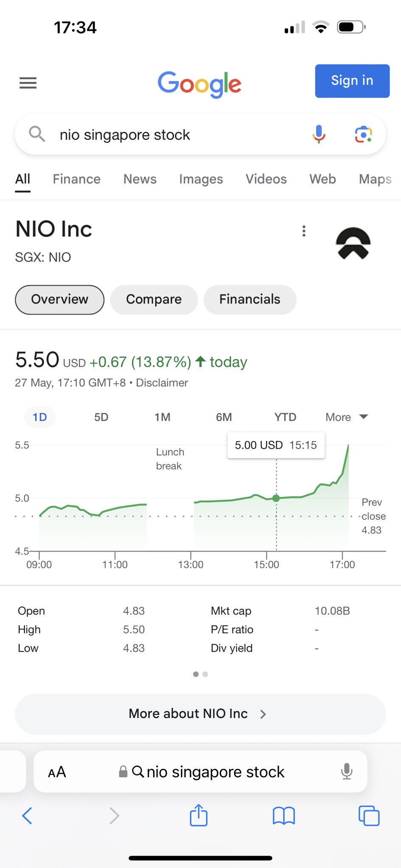Switch chart to 6M range

click(x=224, y=417)
